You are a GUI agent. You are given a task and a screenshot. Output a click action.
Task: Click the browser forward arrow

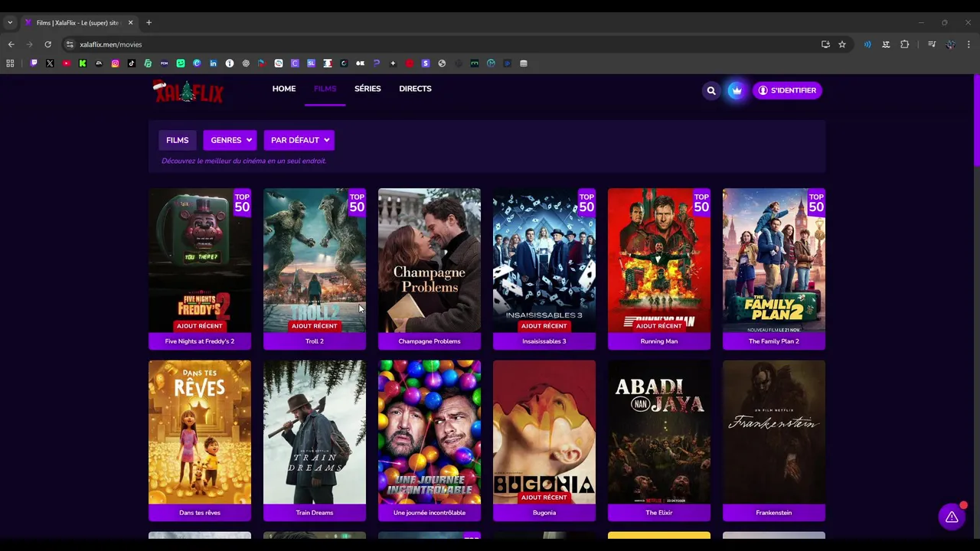[x=29, y=44]
